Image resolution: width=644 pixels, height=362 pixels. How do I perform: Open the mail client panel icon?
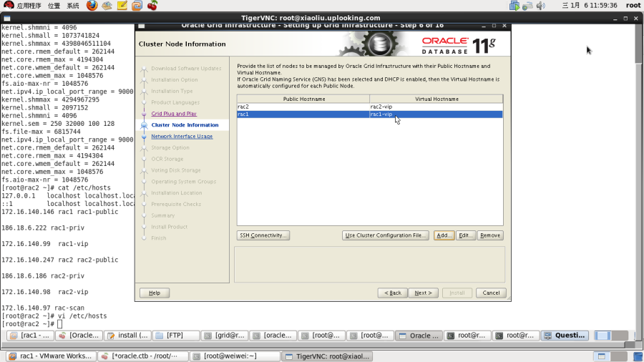[x=107, y=5]
